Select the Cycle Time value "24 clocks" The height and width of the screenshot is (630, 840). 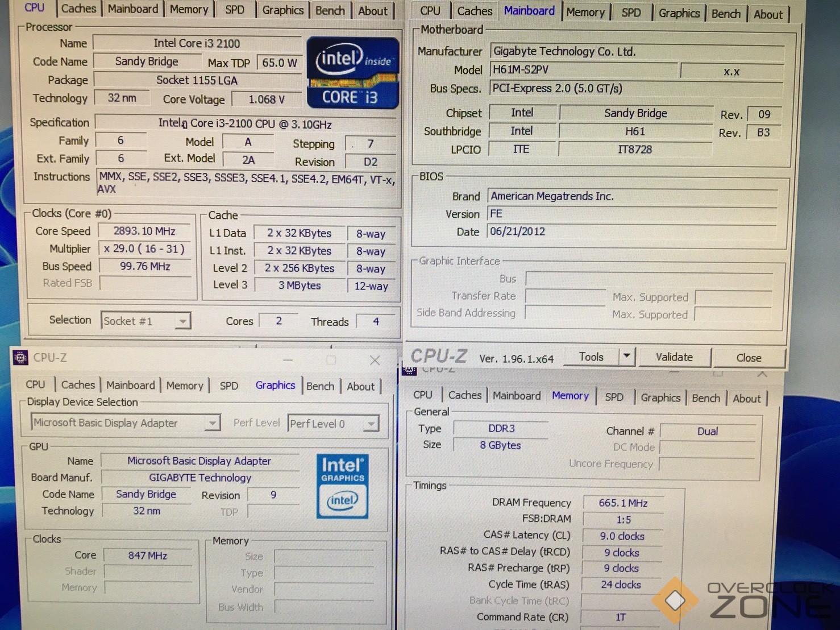621,585
